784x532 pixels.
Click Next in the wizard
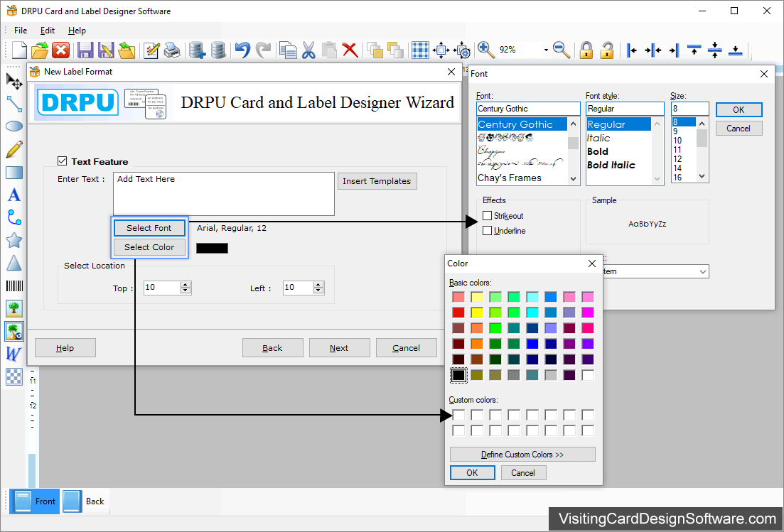coord(339,348)
